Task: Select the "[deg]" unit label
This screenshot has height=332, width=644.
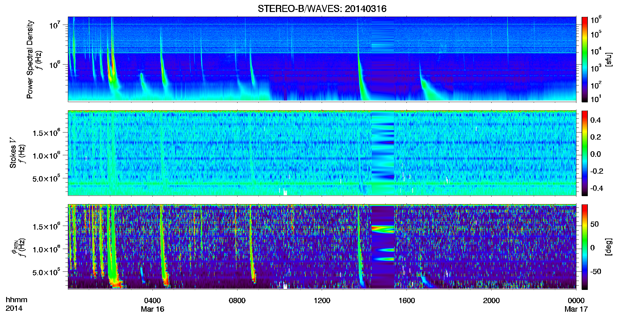Action: point(609,247)
